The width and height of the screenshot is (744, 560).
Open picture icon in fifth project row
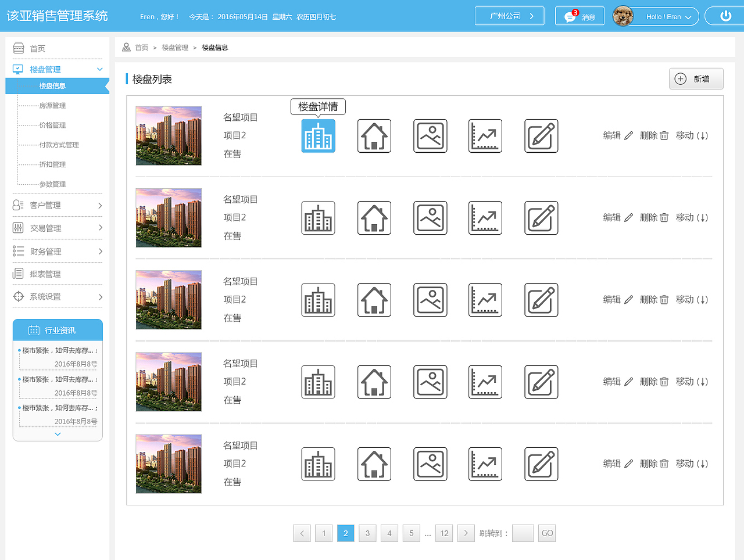430,464
